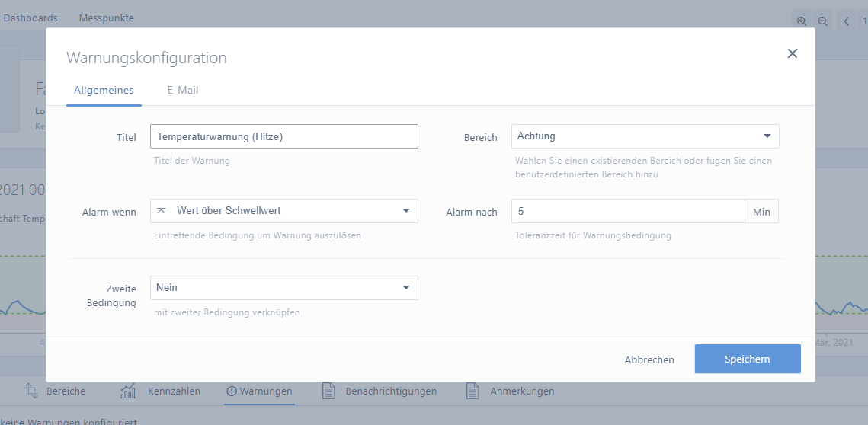This screenshot has width=868, height=425.
Task: Click the threshold icon in Alarm wenn field
Action: pyautogui.click(x=162, y=211)
